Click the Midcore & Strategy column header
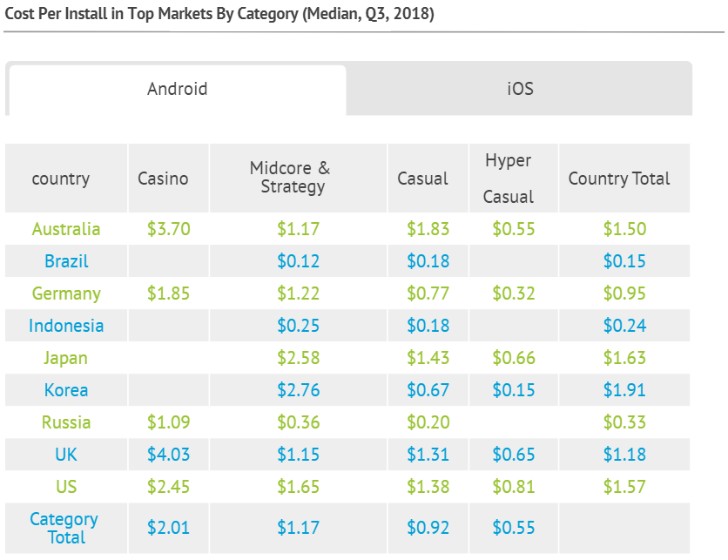 coord(290,177)
